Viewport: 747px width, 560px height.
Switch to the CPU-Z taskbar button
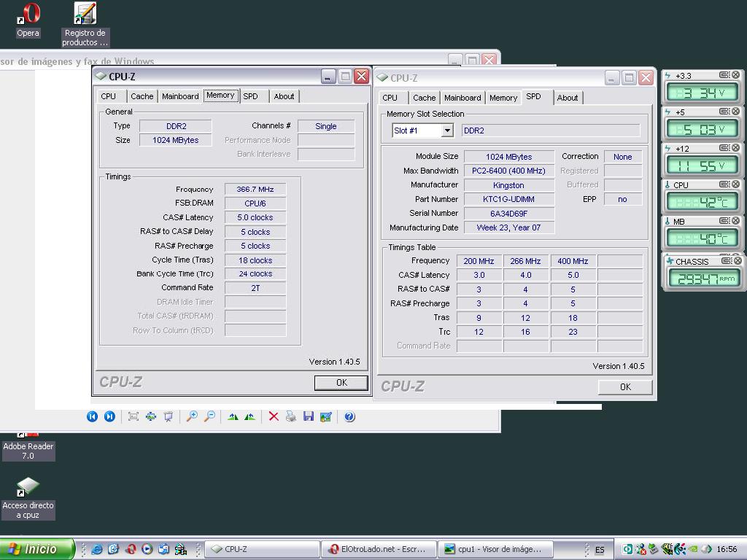click(x=262, y=549)
